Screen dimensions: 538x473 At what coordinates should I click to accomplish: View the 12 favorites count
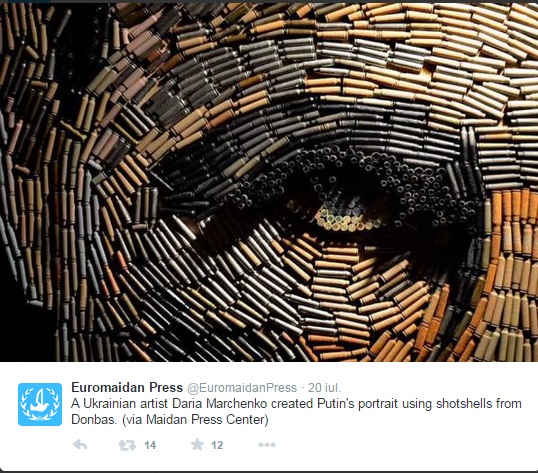[x=217, y=445]
